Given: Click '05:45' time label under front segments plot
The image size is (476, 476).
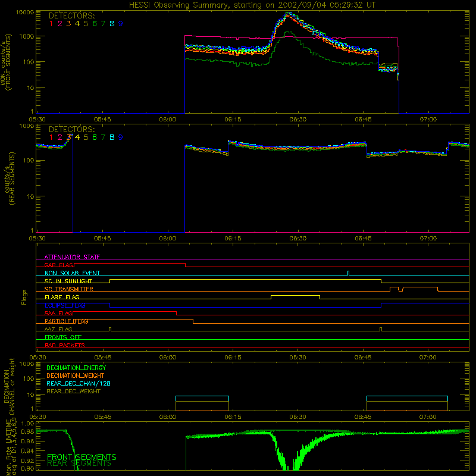Looking at the screenshot, I should pos(102,120).
